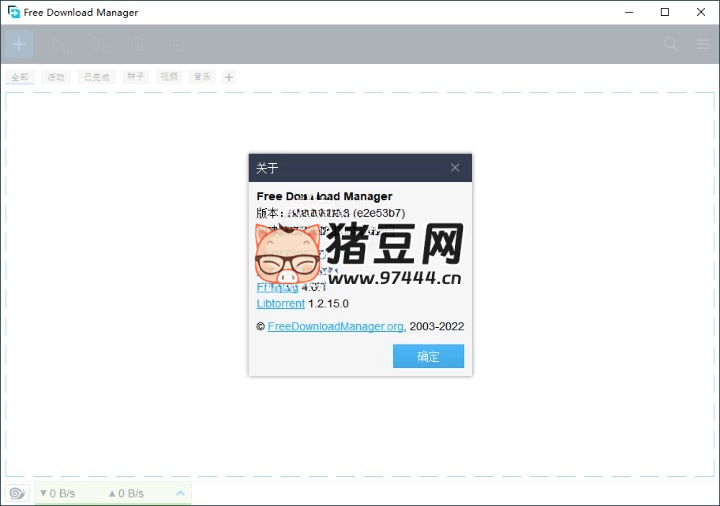Minimize the Free Download Manager window
Viewport: 720px width, 506px height.
[x=629, y=12]
